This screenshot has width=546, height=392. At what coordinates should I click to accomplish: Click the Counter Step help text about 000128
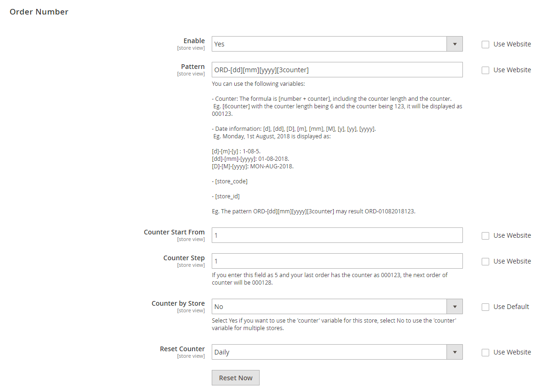(x=330, y=279)
